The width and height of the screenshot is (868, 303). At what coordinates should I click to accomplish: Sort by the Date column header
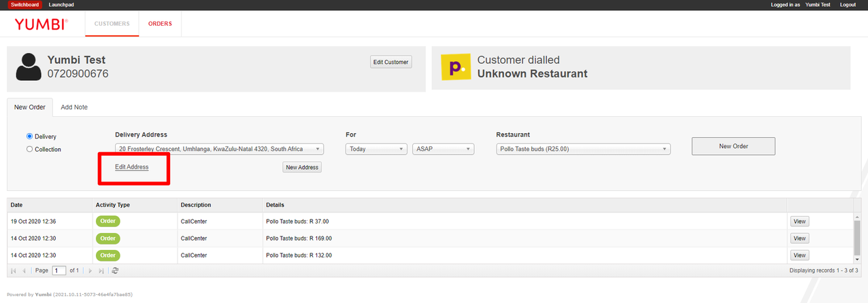coord(50,204)
